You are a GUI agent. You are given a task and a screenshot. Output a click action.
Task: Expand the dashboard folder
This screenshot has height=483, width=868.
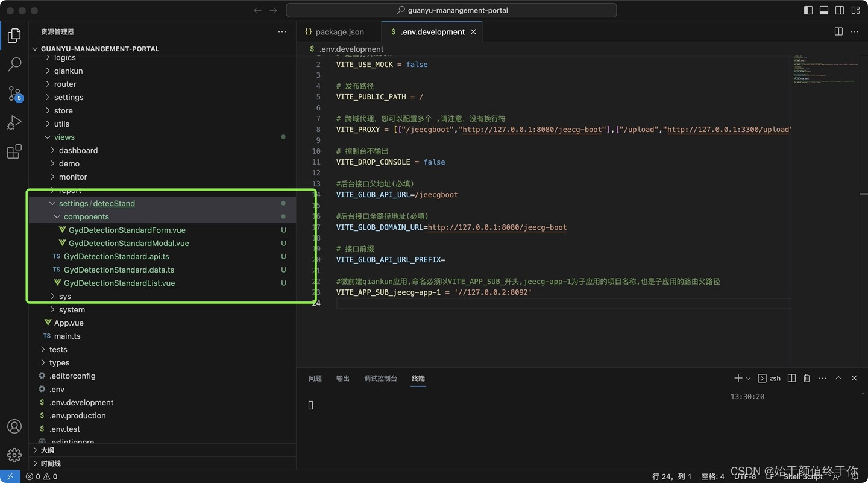pyautogui.click(x=163, y=150)
